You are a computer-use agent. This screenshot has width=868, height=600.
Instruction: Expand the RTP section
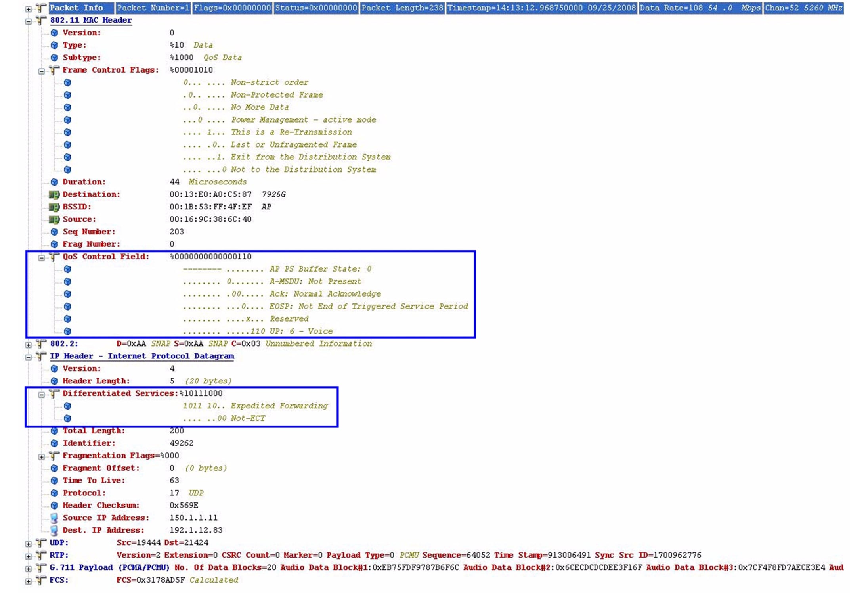[29, 556]
